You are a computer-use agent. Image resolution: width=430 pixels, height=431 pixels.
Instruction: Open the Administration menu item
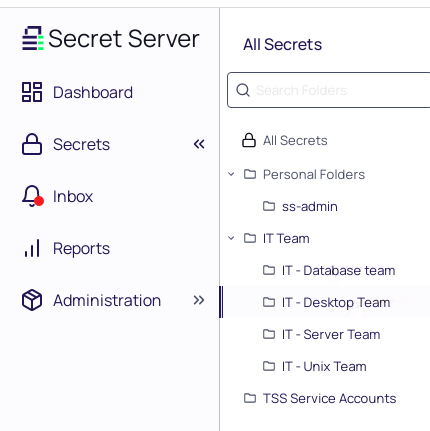click(x=107, y=300)
